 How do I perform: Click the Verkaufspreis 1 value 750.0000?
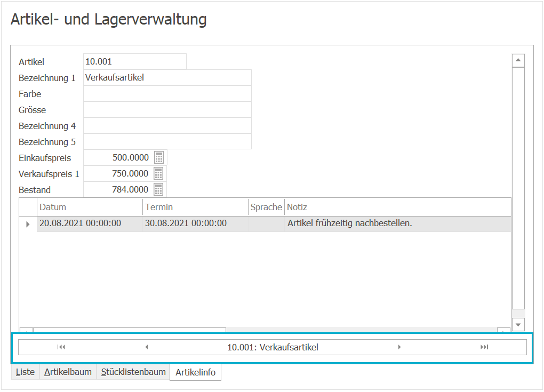[130, 173]
